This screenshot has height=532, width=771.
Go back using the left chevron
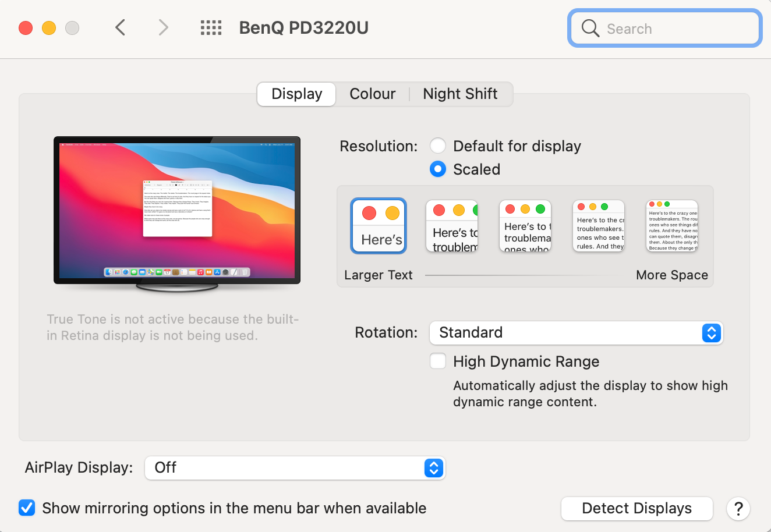121,27
